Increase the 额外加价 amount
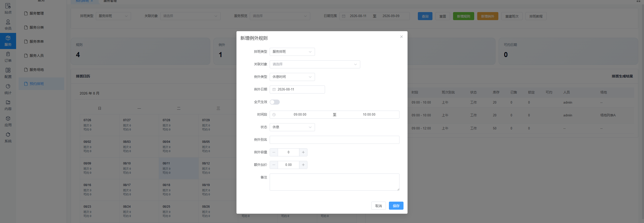 303,165
